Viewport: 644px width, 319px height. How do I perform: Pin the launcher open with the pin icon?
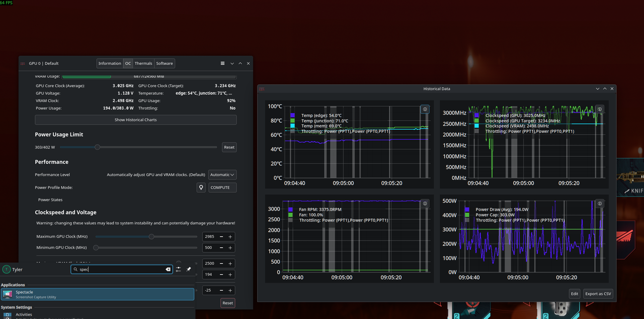(x=189, y=269)
